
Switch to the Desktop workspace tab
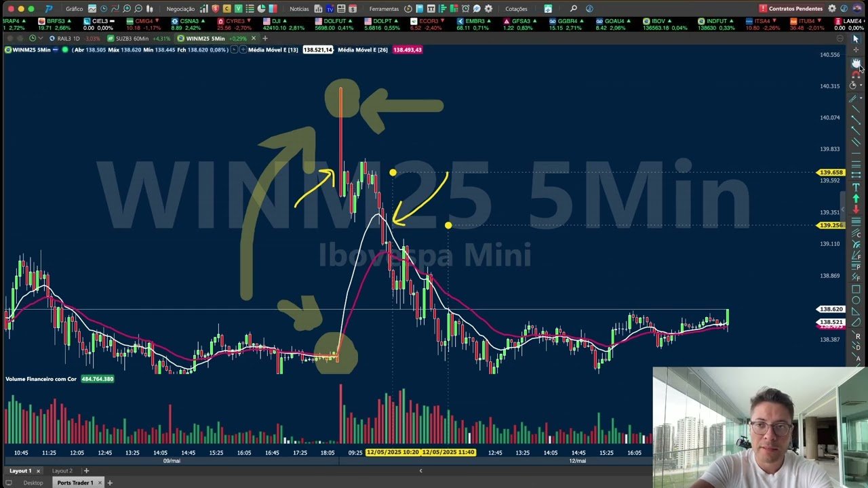[33, 483]
